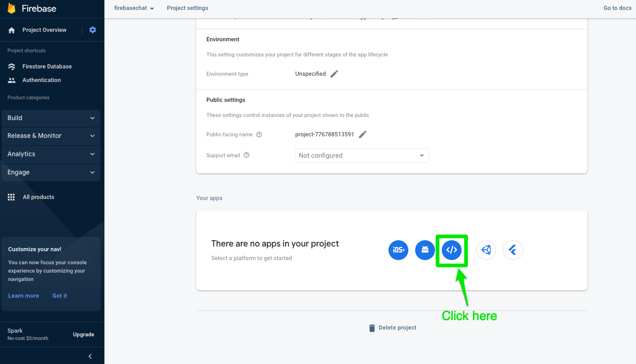Viewport: 636px width, 364px height.
Task: Edit Public-facing name pencil icon
Action: pyautogui.click(x=362, y=134)
